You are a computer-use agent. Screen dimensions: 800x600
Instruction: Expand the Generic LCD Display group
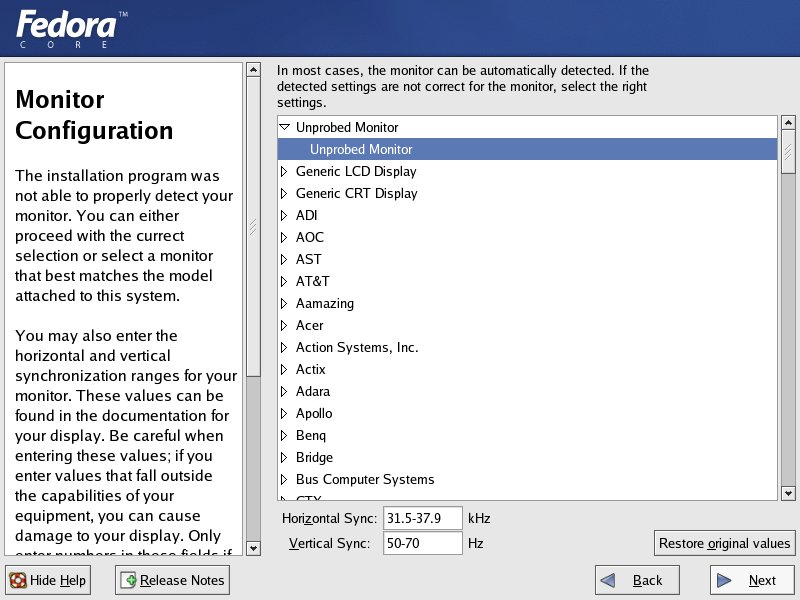pyautogui.click(x=284, y=172)
